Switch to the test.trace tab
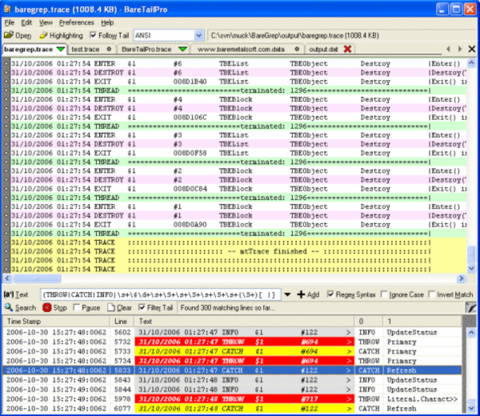Image resolution: width=480 pixels, height=416 pixels. [85, 49]
